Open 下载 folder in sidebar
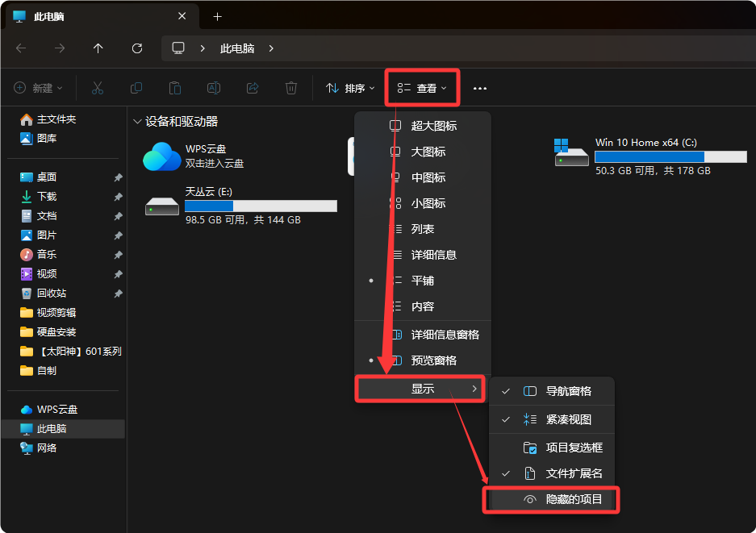 (x=47, y=197)
